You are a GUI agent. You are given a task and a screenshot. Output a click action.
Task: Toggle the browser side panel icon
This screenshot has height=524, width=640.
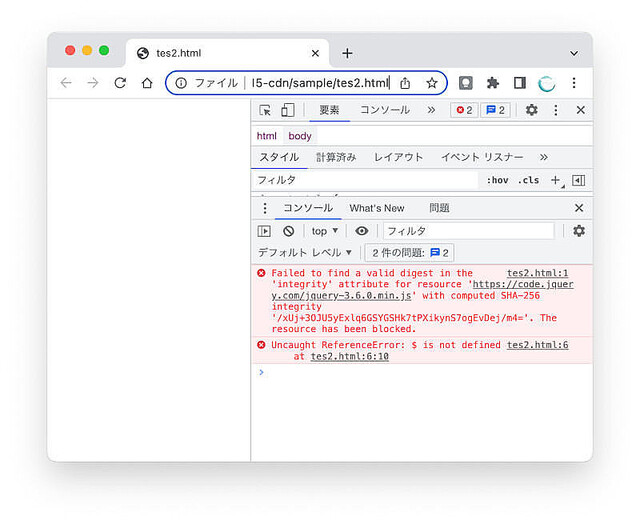point(520,83)
